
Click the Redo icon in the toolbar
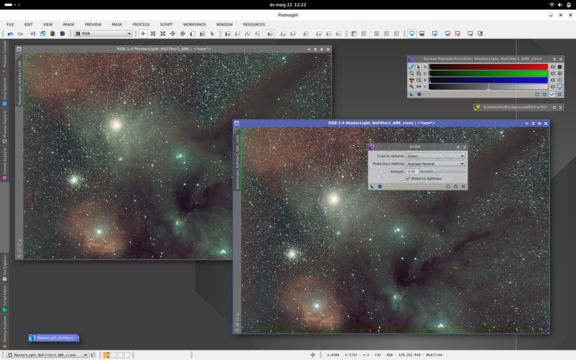[x=20, y=34]
